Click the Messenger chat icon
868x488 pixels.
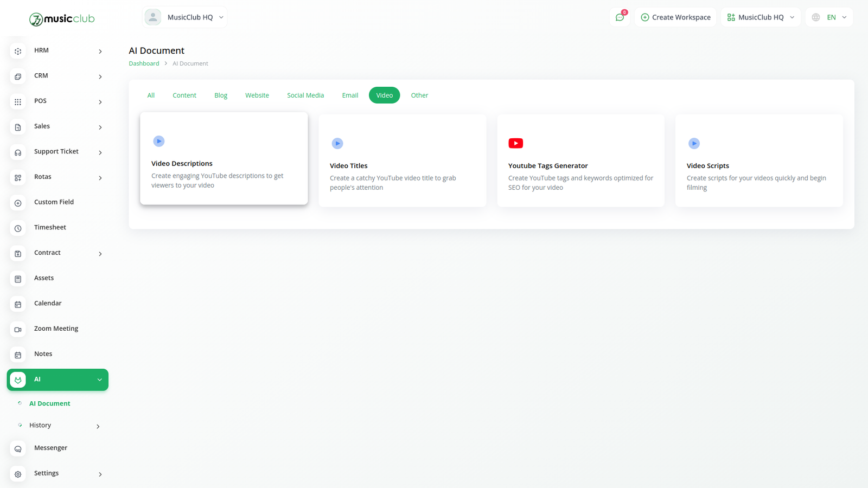pos(18,449)
